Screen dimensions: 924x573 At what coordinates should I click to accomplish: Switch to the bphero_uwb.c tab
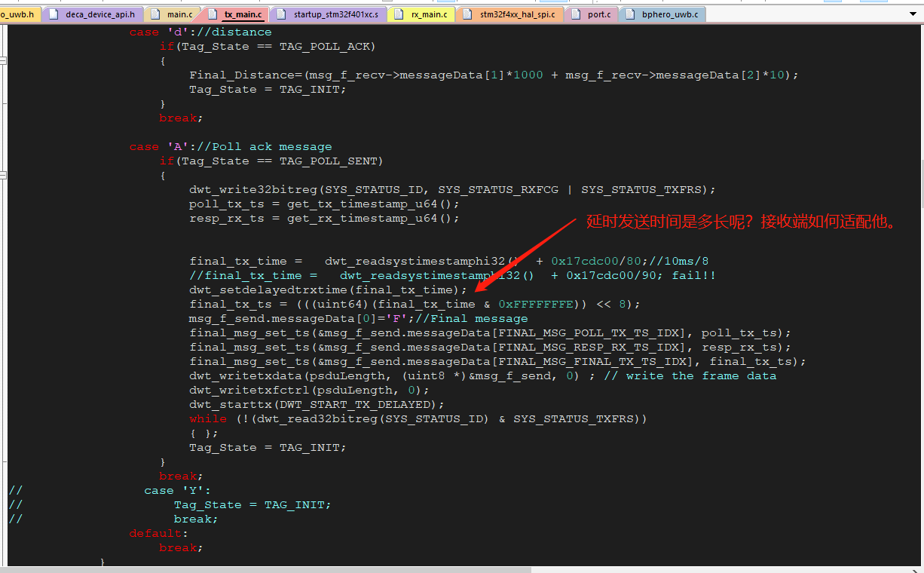[667, 14]
